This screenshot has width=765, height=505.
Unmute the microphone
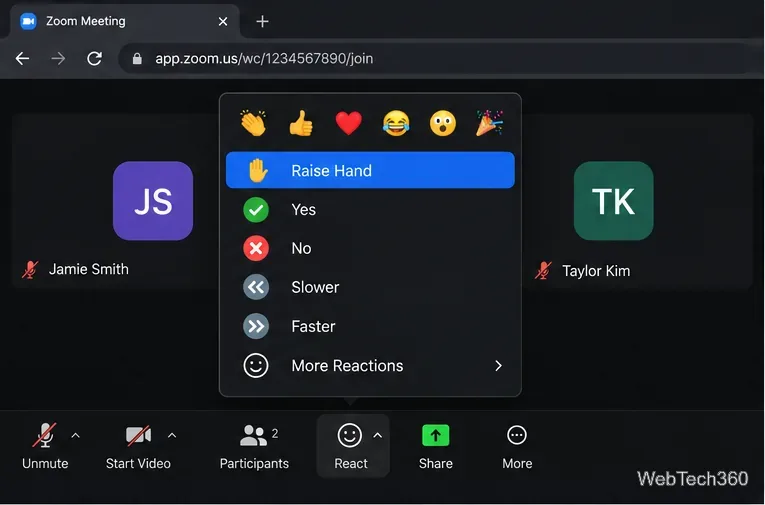click(x=45, y=446)
